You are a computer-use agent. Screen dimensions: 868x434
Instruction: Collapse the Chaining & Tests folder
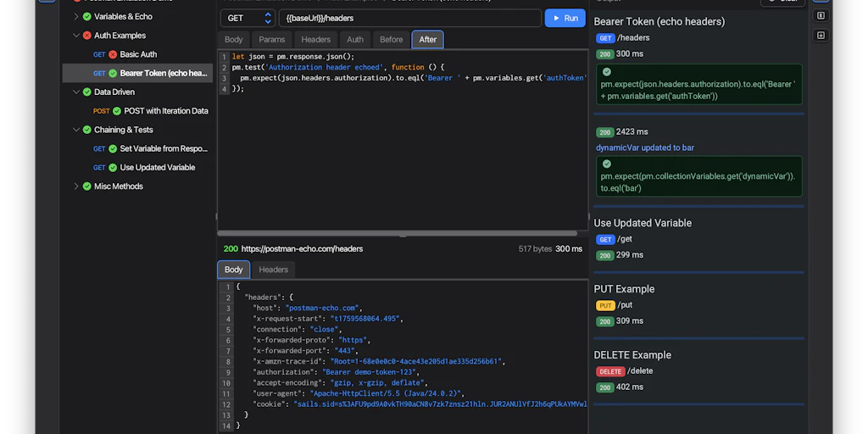pyautogui.click(x=75, y=130)
